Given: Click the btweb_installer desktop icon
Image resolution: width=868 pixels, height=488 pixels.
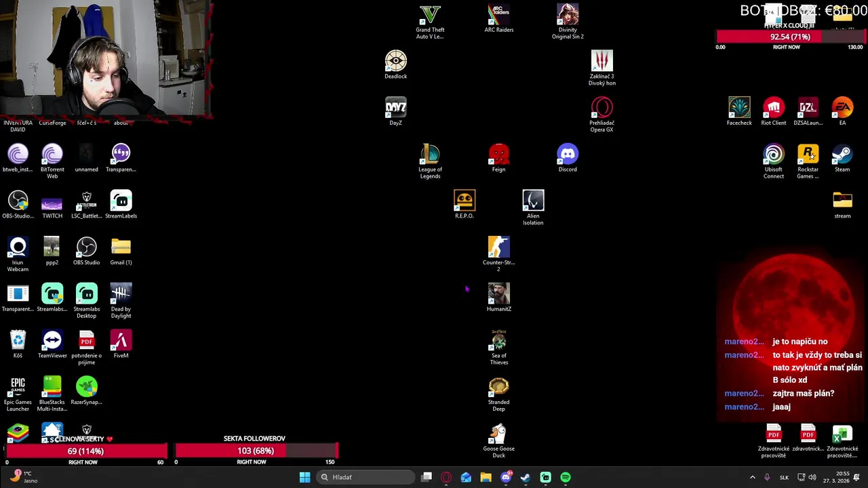Looking at the screenshot, I should (x=18, y=159).
